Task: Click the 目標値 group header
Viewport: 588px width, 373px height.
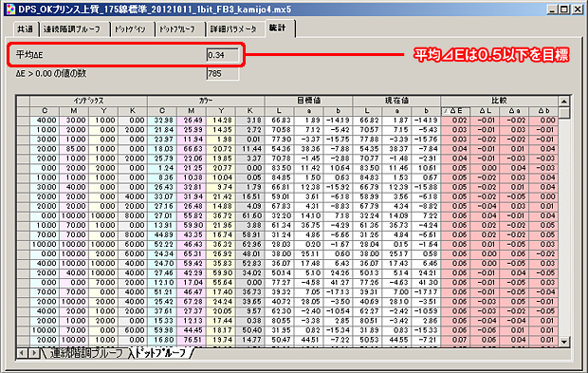Action: 308,101
